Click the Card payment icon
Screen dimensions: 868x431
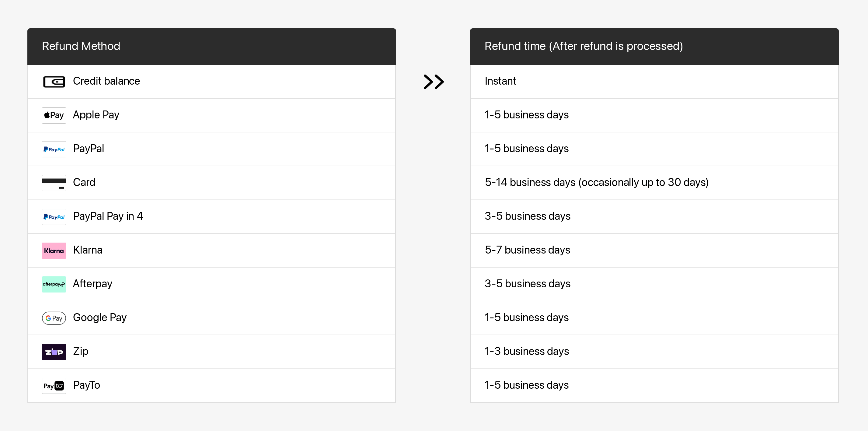coord(54,183)
